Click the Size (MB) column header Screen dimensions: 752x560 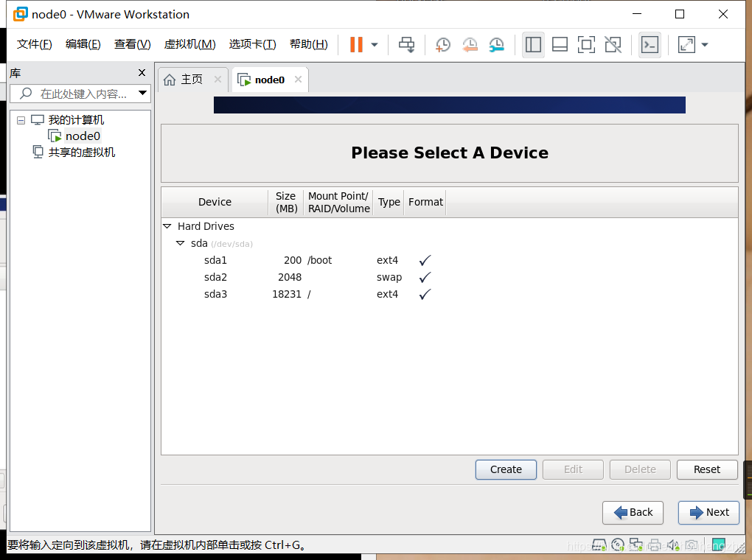[x=286, y=203]
